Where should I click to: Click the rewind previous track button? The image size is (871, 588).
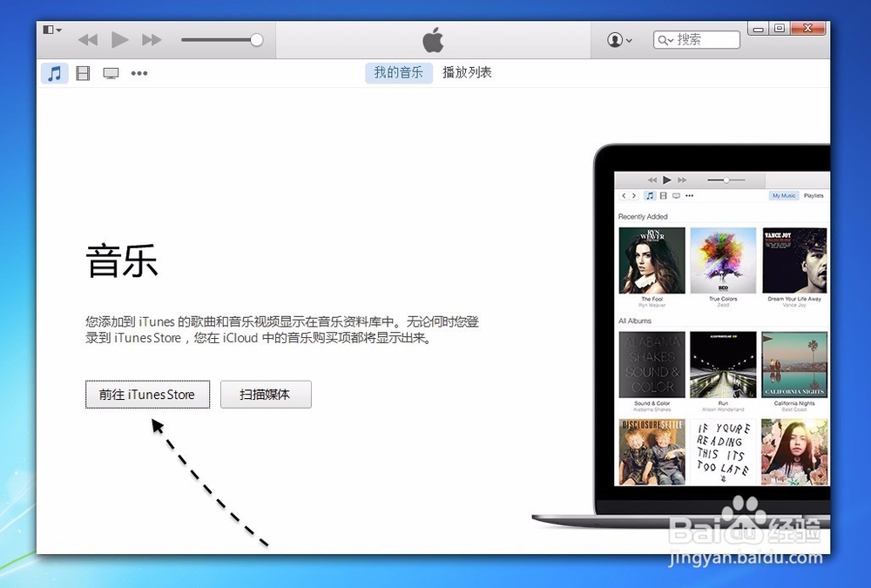[88, 40]
